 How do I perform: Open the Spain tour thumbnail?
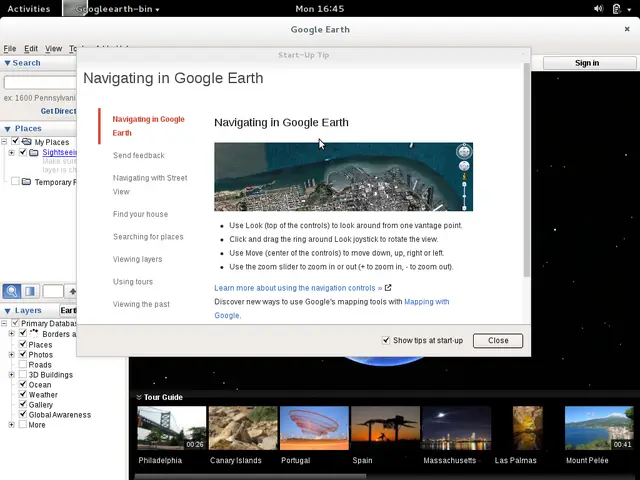coord(385,428)
